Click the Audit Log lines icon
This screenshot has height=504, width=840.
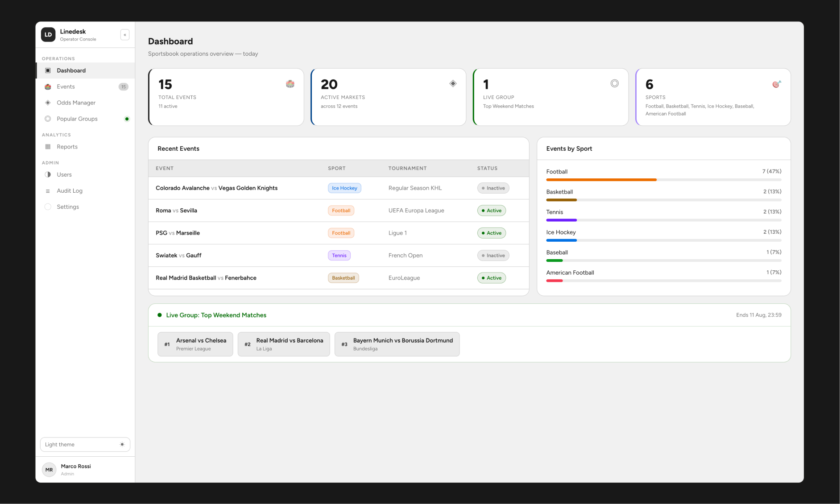click(48, 191)
